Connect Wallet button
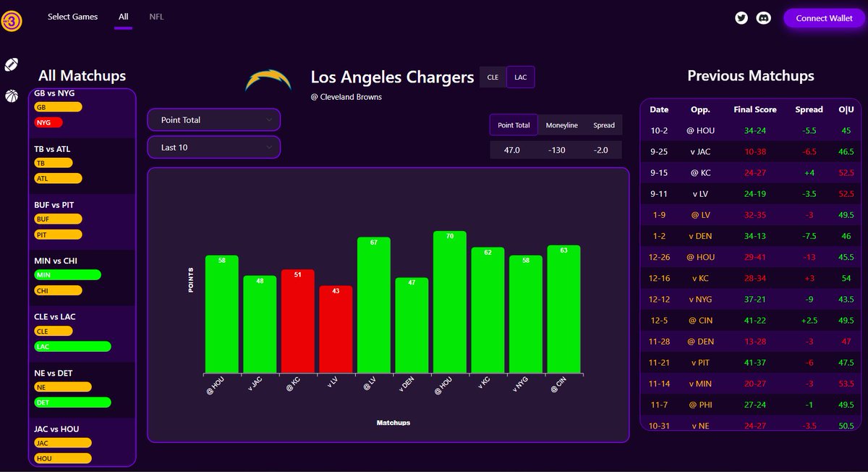This screenshot has height=472, width=868. pos(824,19)
